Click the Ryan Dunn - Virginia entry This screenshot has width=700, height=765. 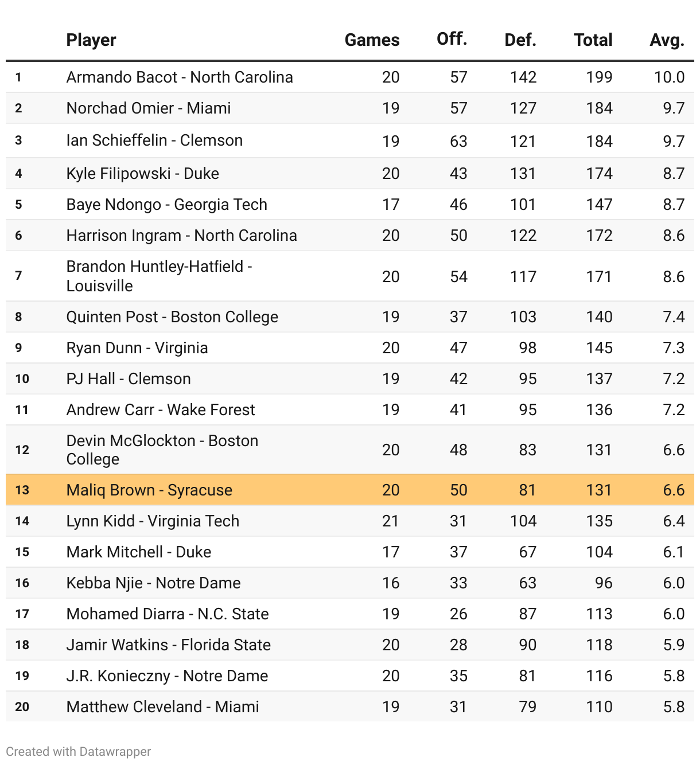[x=137, y=348]
